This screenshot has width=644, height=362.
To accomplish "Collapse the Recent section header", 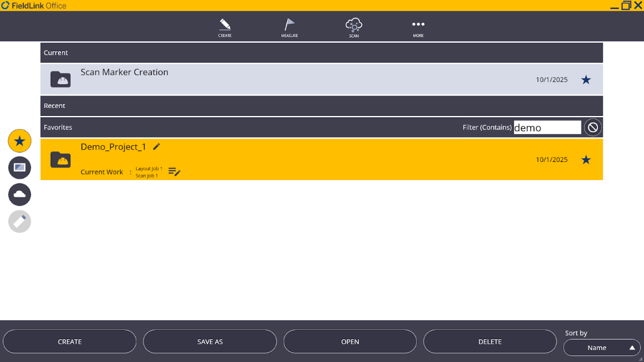I will pos(321,105).
